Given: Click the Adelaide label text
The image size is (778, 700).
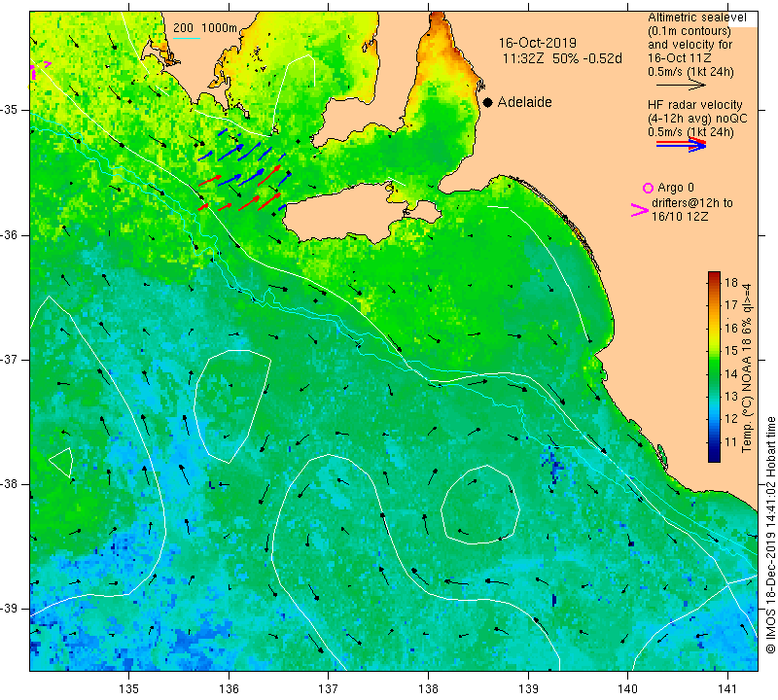Looking at the screenshot, I should (x=524, y=102).
